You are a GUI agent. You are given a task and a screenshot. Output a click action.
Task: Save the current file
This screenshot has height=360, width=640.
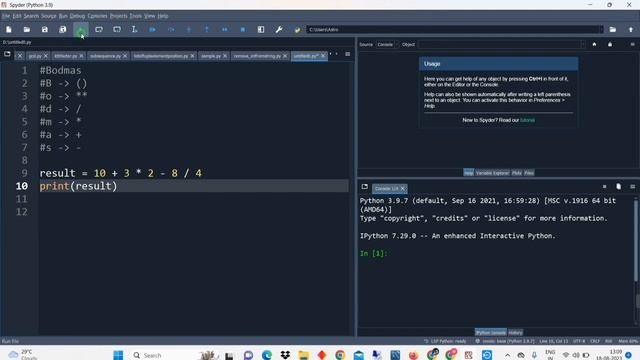[44, 29]
